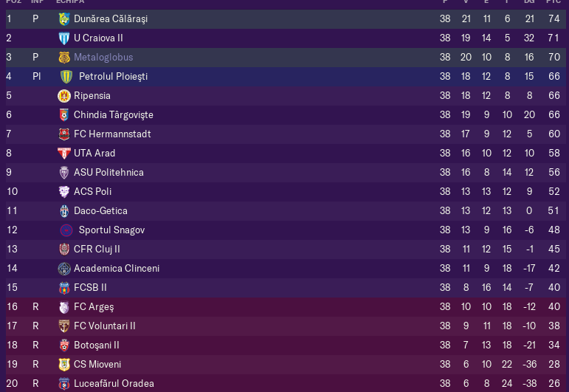This screenshot has width=569, height=392.
Task: Click the FC Hermannstadt club crest
Action: pos(64,134)
